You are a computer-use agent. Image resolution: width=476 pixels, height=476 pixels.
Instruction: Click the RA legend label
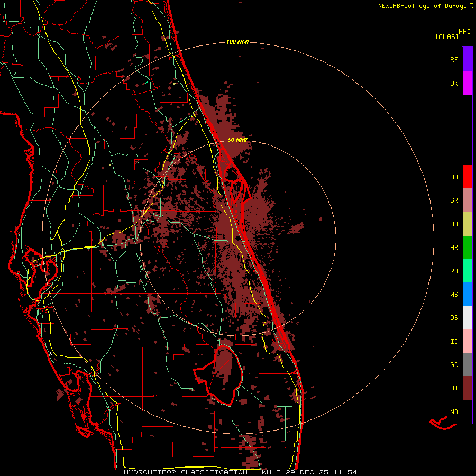[454, 271]
